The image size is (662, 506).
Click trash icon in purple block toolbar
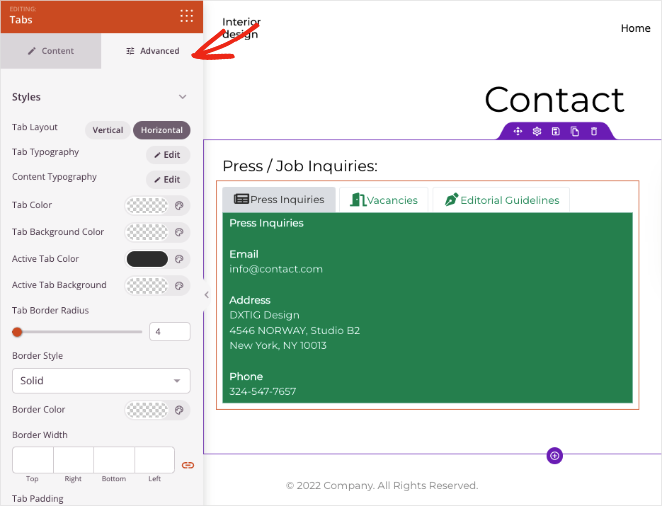594,131
